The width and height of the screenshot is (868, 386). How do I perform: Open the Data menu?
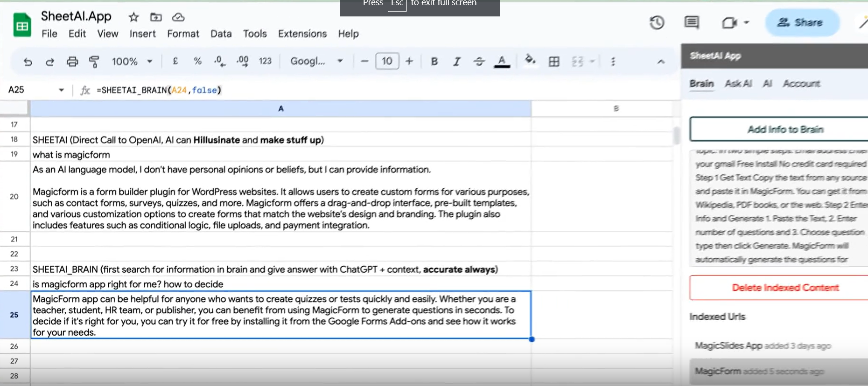[221, 34]
